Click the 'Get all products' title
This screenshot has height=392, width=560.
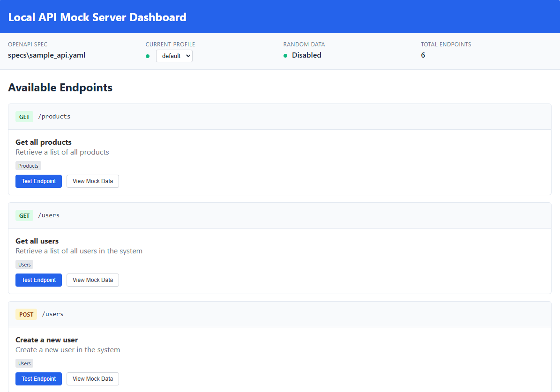(44, 142)
